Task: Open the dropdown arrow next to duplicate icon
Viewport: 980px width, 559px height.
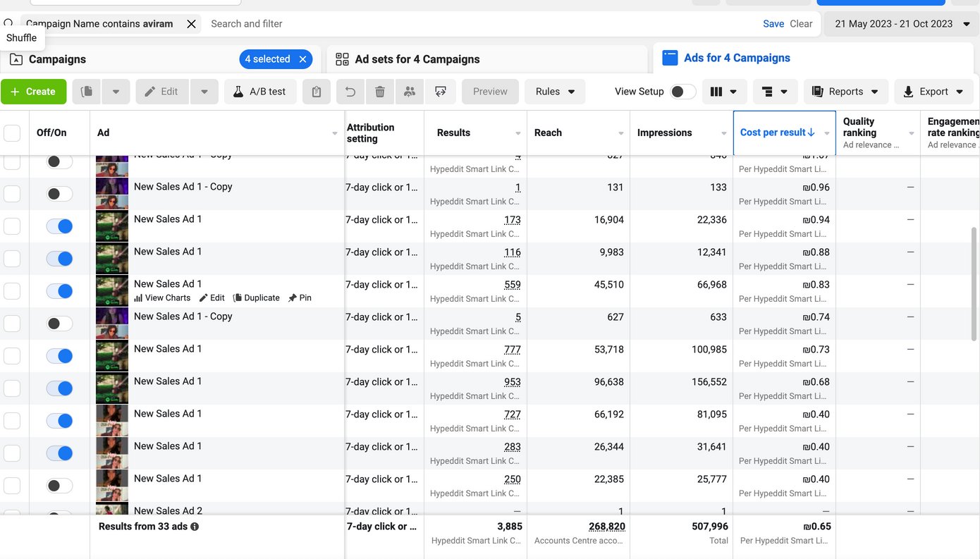Action: 116,92
